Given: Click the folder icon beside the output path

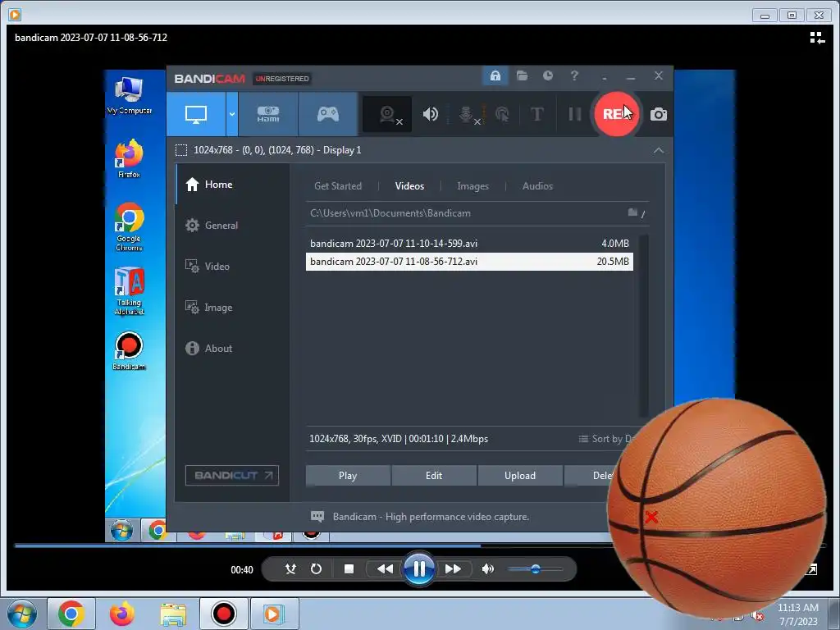Looking at the screenshot, I should [x=632, y=212].
